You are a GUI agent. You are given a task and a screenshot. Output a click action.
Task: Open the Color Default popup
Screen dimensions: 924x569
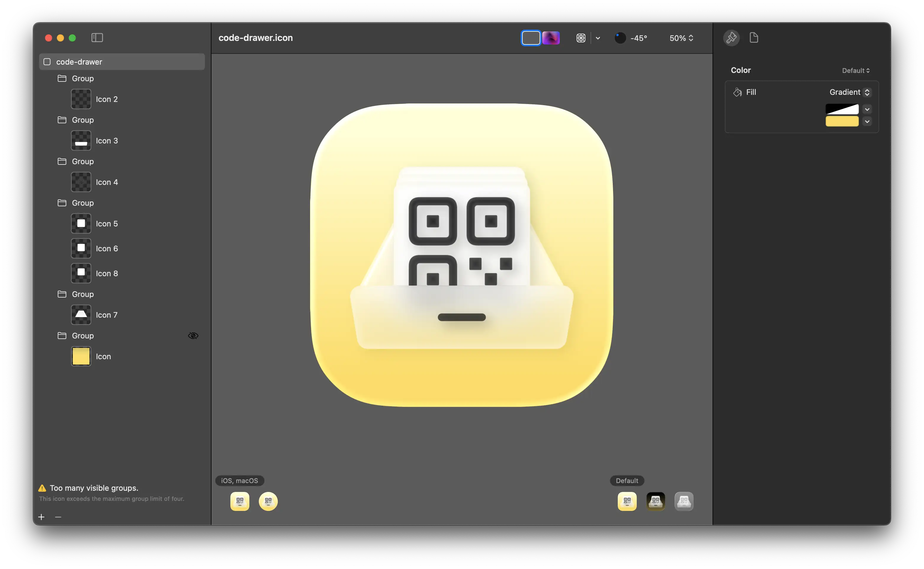[856, 70]
